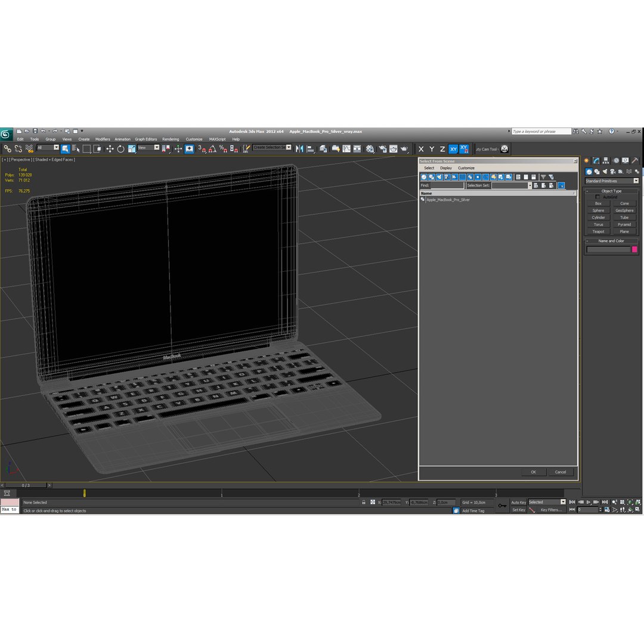The height and width of the screenshot is (644, 644).
Task: Open the Rendering menu
Action: pos(171,139)
